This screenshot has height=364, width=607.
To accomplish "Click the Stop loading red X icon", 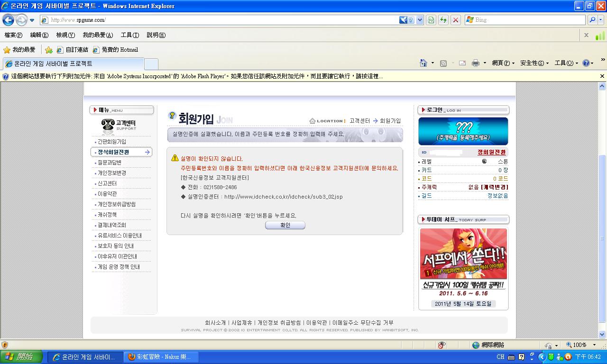I will point(456,20).
